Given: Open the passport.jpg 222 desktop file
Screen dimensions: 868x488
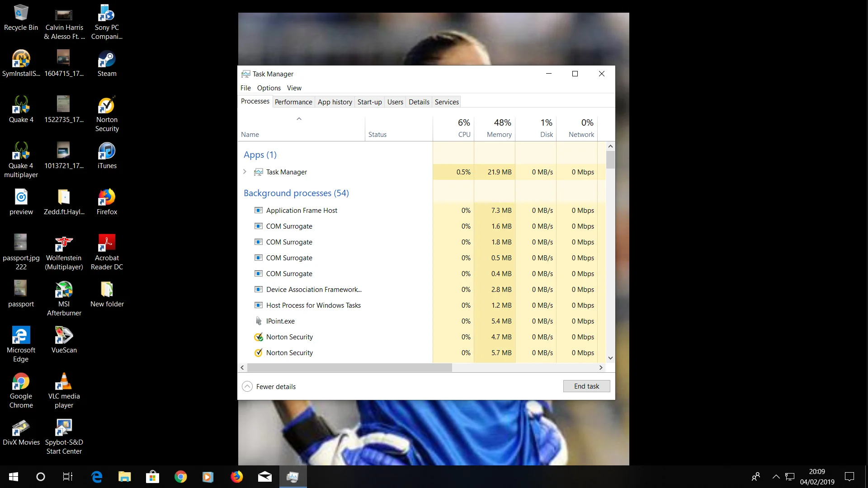Looking at the screenshot, I should [x=21, y=253].
